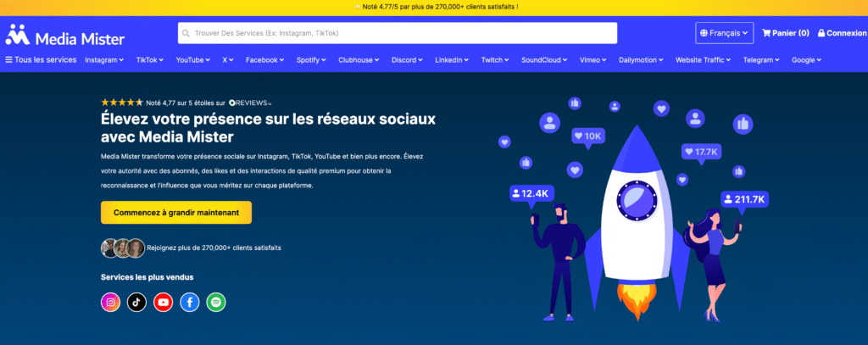The height and width of the screenshot is (345, 868).
Task: Click the Noté 4,77 sur 5 étoiles text
Action: point(186,103)
